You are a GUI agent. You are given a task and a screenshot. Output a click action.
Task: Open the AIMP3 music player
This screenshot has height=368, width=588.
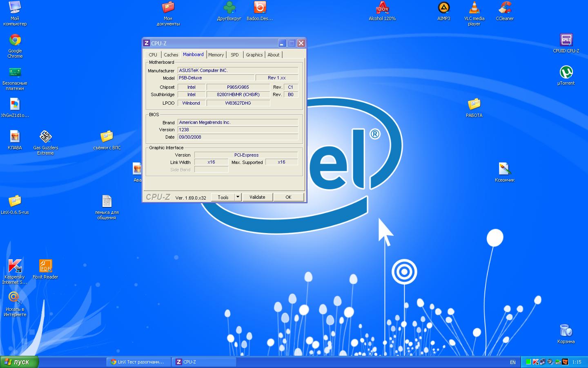click(444, 11)
